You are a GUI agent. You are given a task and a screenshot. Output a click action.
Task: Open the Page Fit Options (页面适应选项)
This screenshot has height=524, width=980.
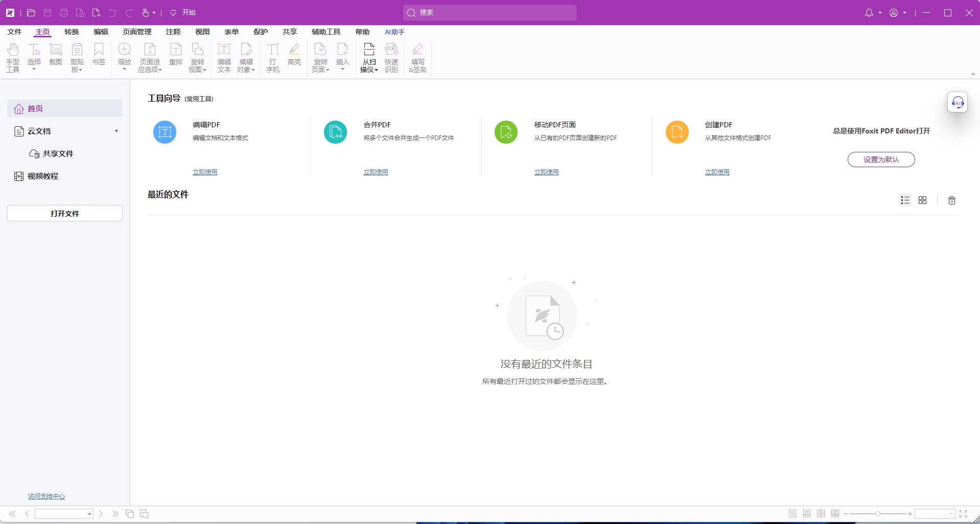click(150, 57)
